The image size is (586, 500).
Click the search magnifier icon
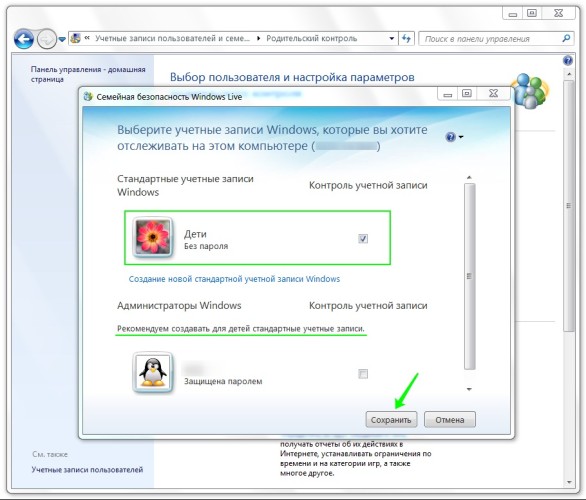coord(566,38)
